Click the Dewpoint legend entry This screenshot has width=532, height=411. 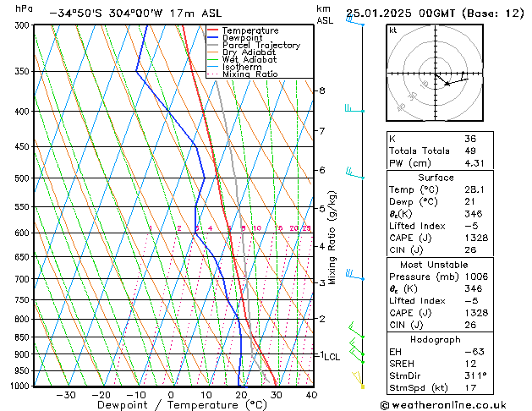pyautogui.click(x=244, y=38)
